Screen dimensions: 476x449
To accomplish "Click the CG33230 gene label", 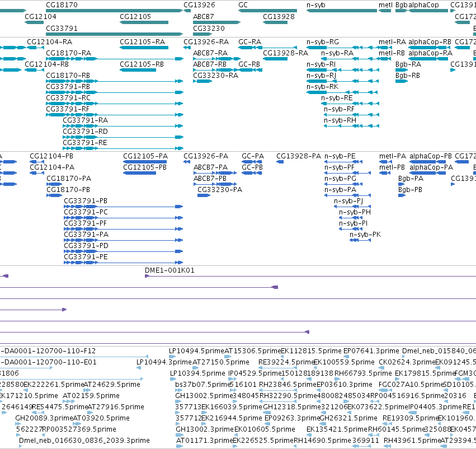I will click(209, 28).
